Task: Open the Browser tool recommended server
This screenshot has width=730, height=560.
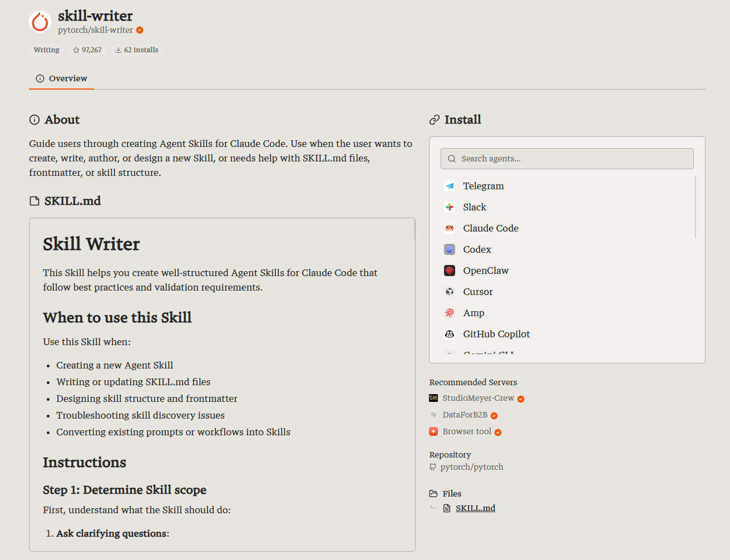Action: 465,432
